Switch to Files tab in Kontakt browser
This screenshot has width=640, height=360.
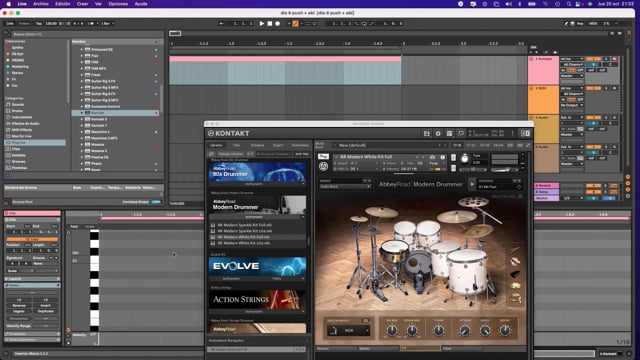pos(236,145)
